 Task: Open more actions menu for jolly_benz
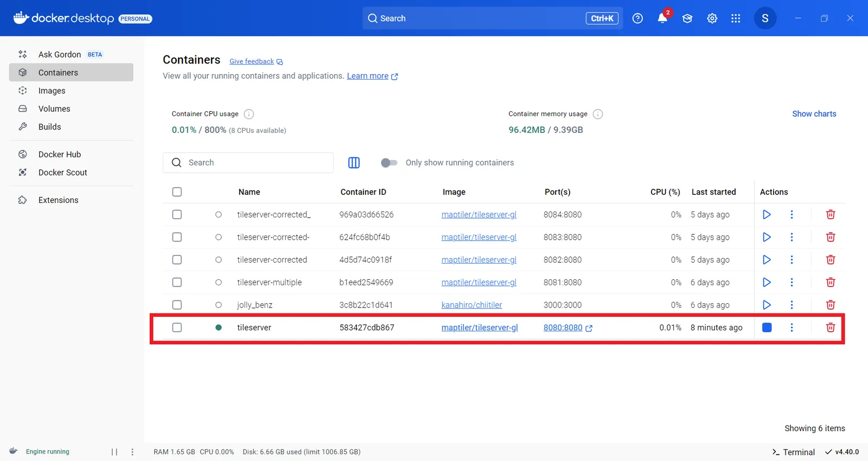coord(792,305)
